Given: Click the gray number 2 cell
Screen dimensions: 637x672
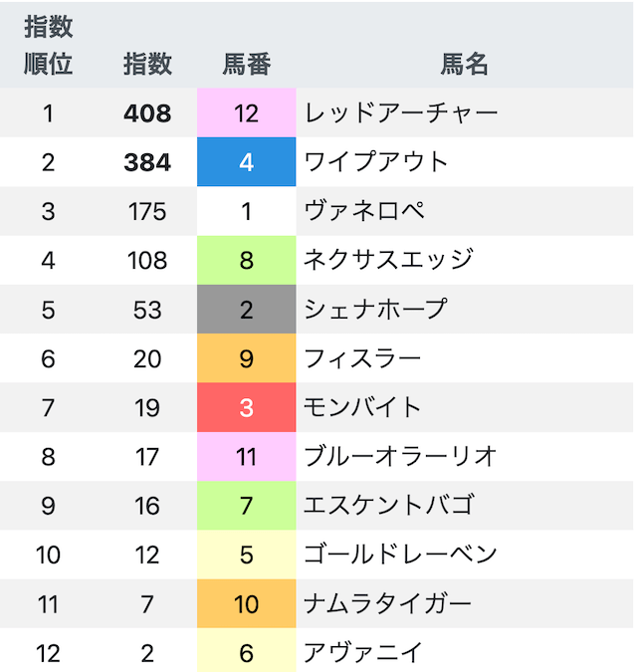Looking at the screenshot, I should pyautogui.click(x=246, y=310).
